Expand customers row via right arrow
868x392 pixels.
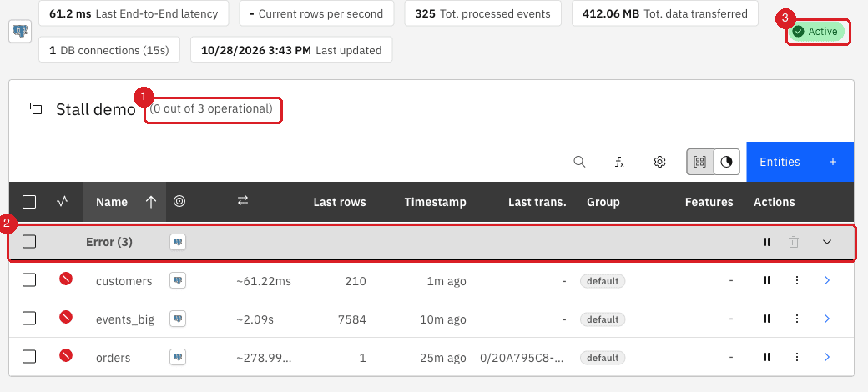coord(827,280)
